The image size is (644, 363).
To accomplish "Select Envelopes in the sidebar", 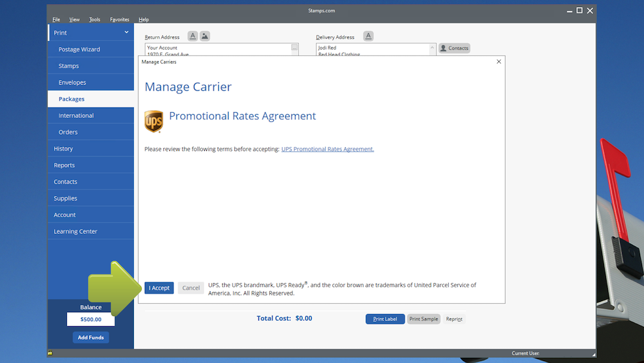I will pos(72,83).
